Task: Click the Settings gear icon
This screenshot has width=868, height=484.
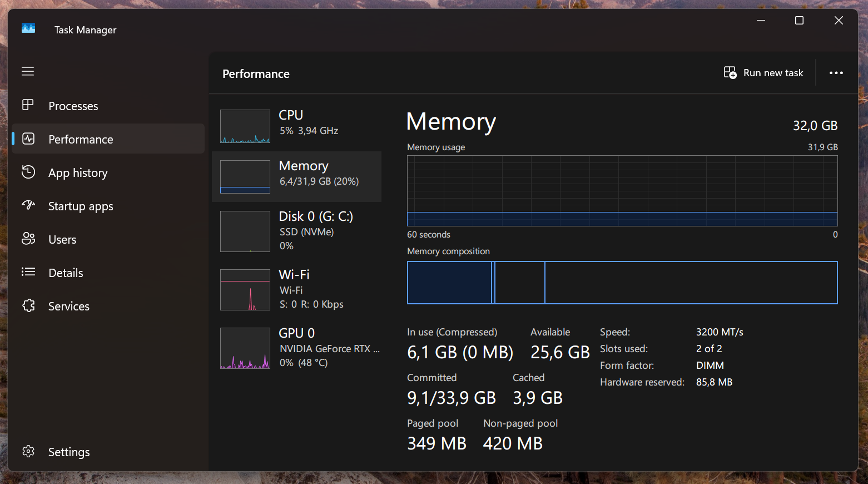Action: 28,451
